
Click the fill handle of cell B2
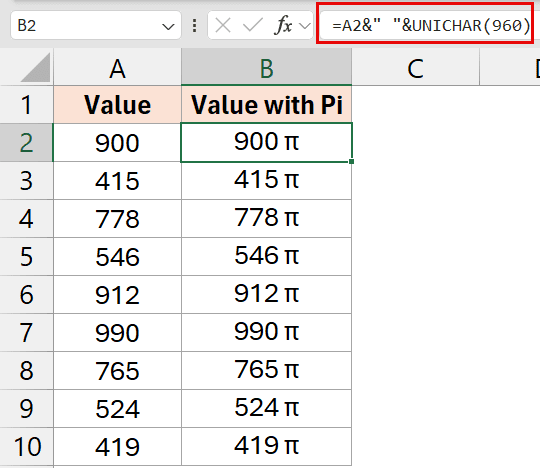click(351, 161)
